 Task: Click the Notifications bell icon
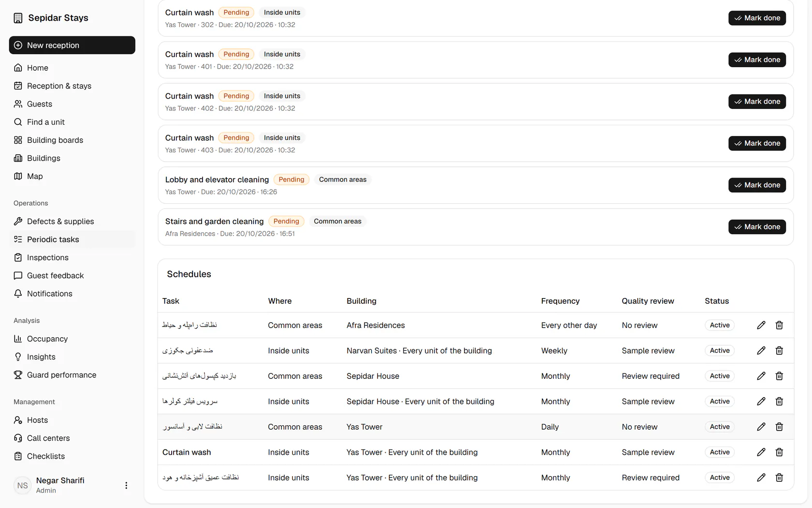(x=18, y=294)
